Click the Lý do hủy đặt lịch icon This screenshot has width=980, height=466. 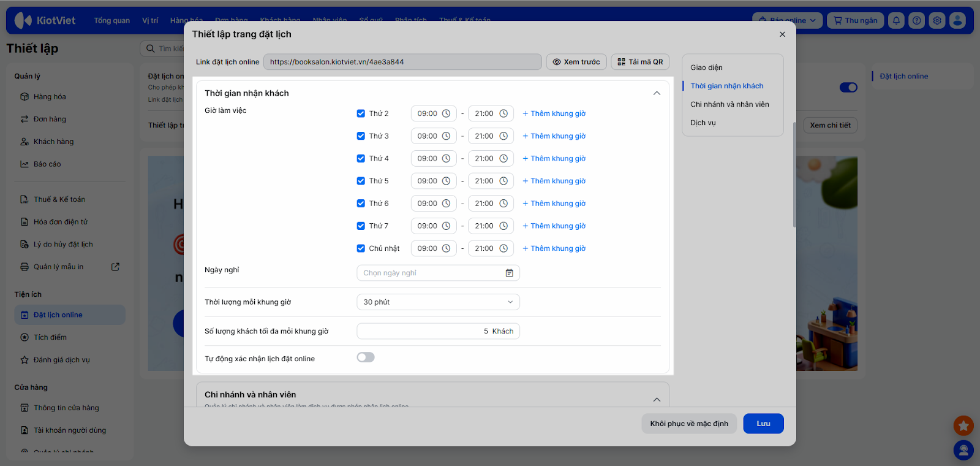click(24, 245)
